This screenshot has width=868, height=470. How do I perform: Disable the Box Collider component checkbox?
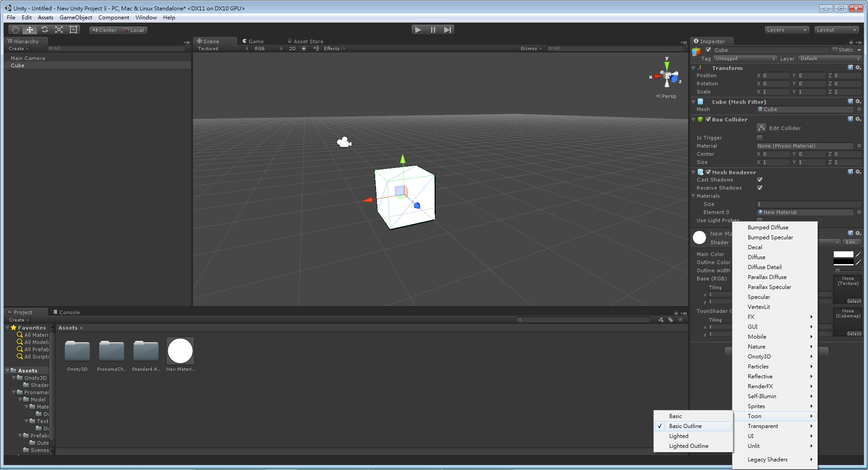pos(708,119)
